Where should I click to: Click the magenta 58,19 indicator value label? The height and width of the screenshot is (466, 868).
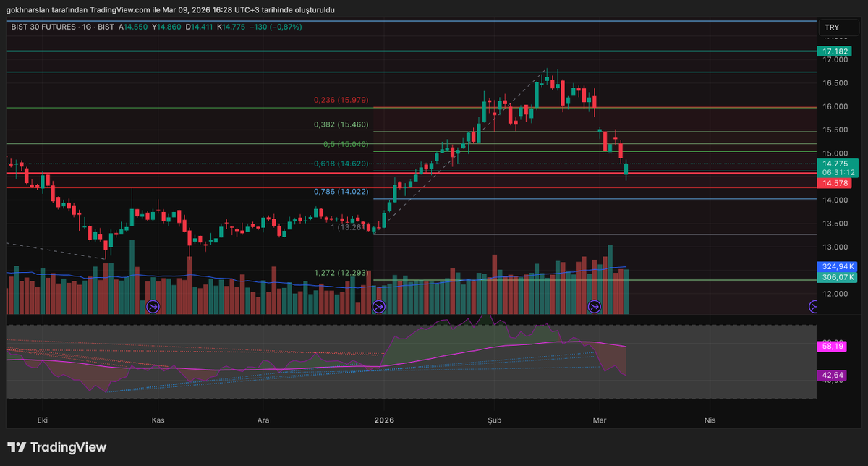point(832,347)
